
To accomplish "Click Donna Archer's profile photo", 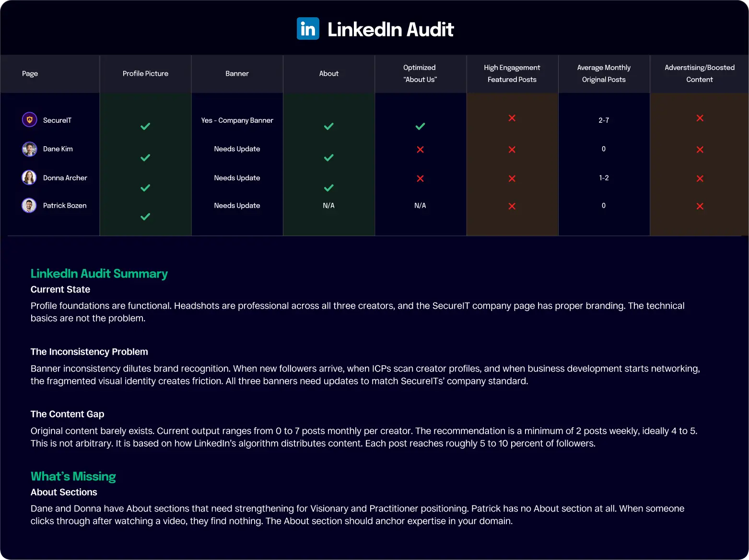I will tap(29, 177).
